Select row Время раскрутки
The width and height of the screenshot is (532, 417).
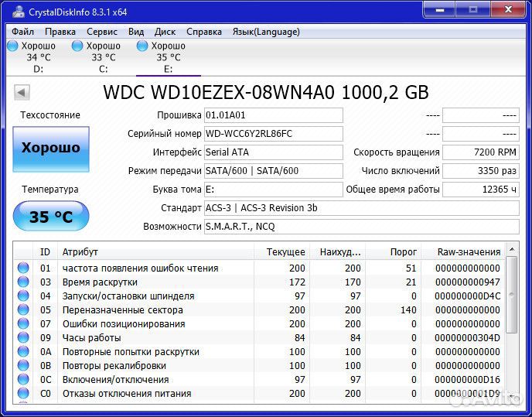(259, 282)
